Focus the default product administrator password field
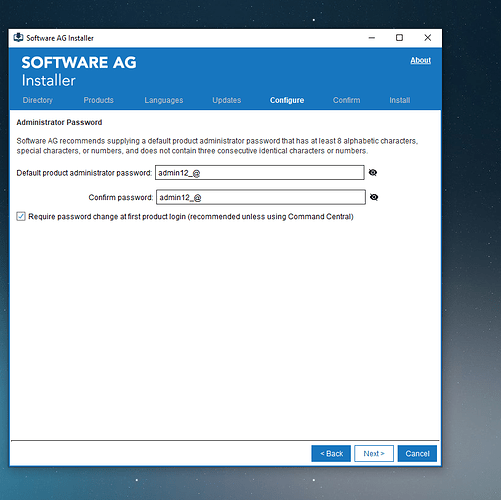501x500 pixels. (260, 173)
